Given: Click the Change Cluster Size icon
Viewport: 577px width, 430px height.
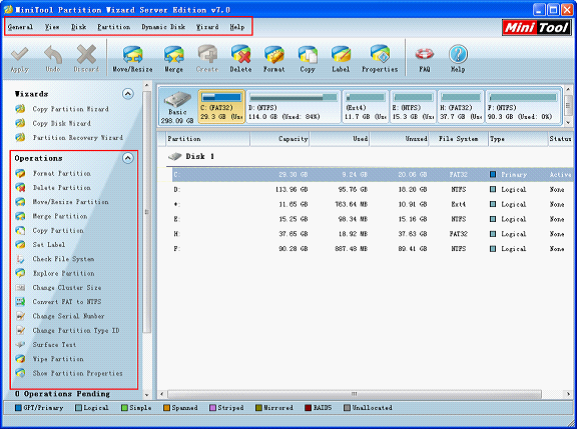Looking at the screenshot, I should point(20,288).
